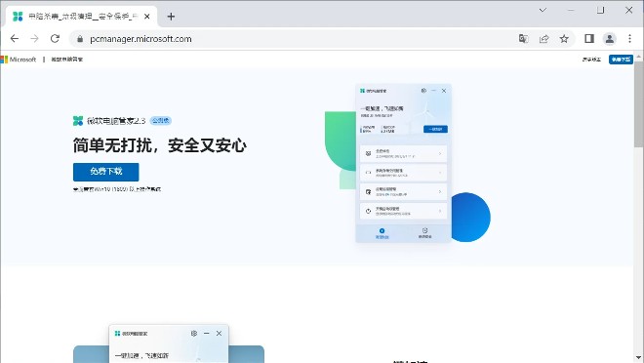Click the Microsoft logo in the page header
The width and height of the screenshot is (644, 363).
pyautogui.click(x=19, y=60)
